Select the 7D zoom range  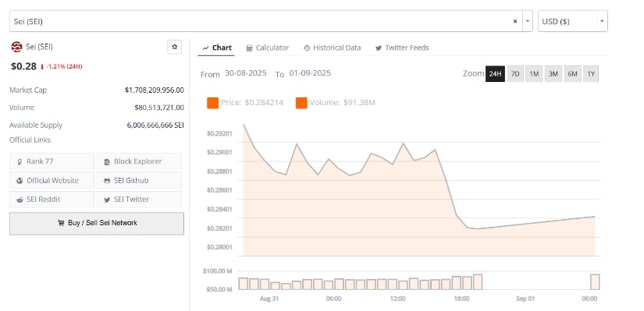(515, 74)
